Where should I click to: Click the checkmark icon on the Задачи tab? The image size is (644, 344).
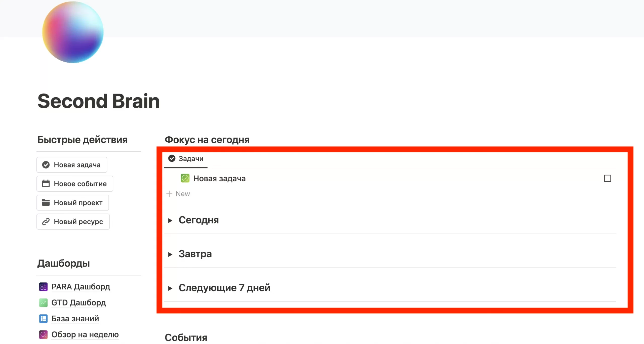tap(172, 158)
